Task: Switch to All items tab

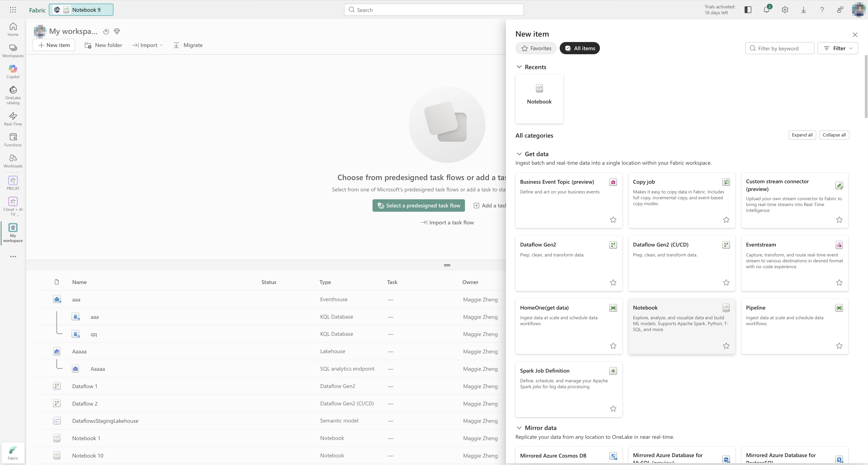Action: pos(580,48)
